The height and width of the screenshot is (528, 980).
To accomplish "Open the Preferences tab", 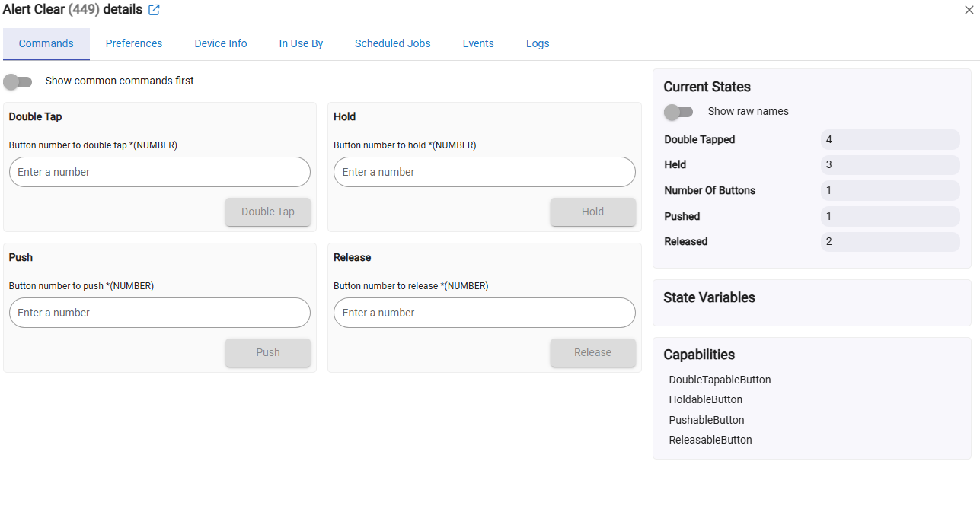I will 134,43.
